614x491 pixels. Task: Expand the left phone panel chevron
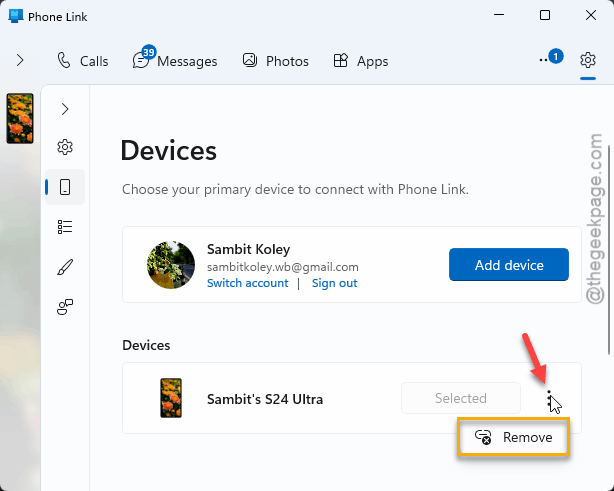(20, 60)
